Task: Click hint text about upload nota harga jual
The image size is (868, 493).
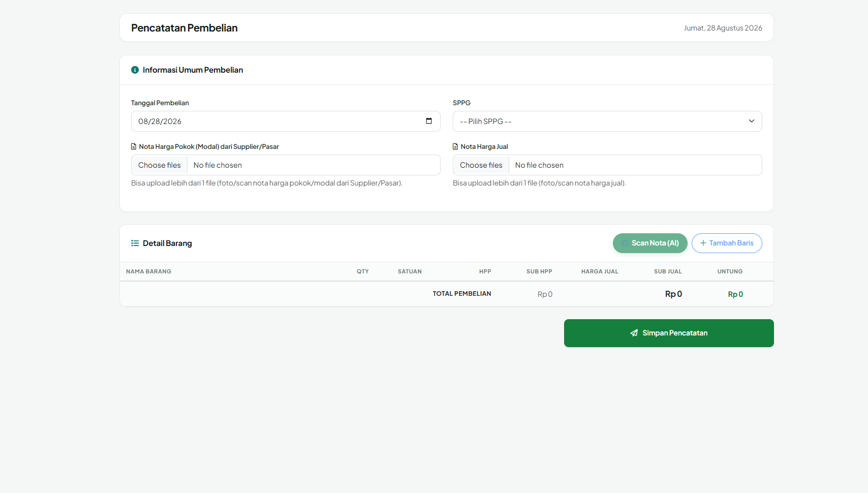Action: tap(539, 183)
